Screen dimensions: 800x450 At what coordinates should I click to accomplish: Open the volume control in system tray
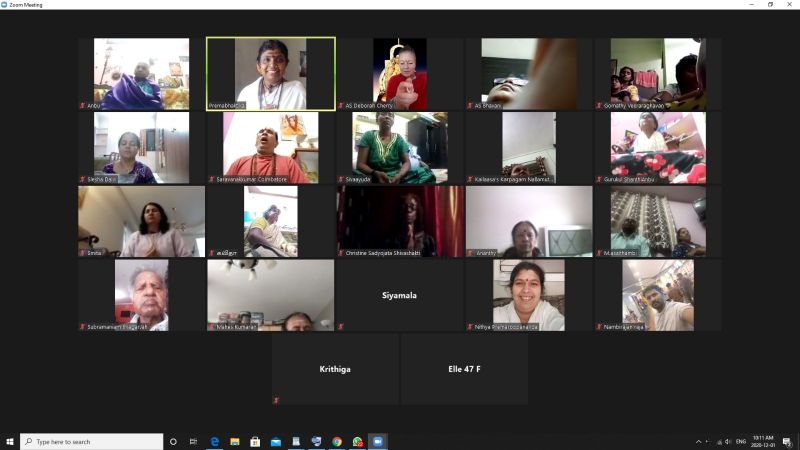[x=726, y=441]
